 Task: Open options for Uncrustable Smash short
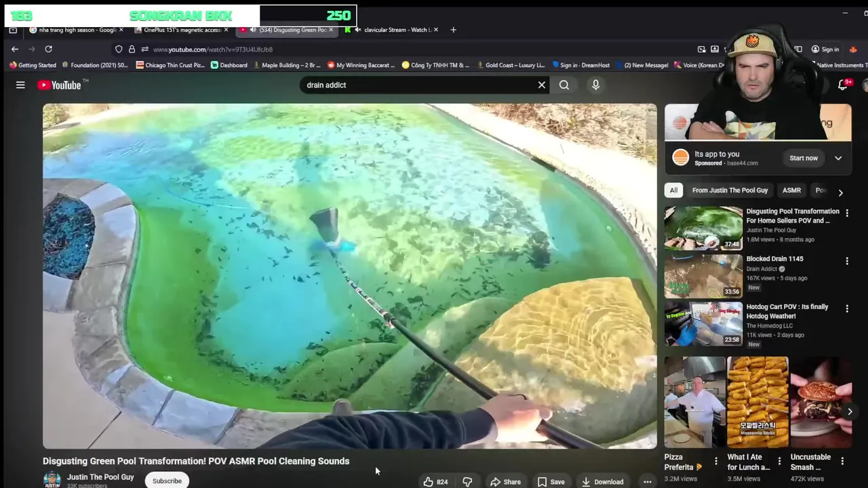tap(842, 461)
